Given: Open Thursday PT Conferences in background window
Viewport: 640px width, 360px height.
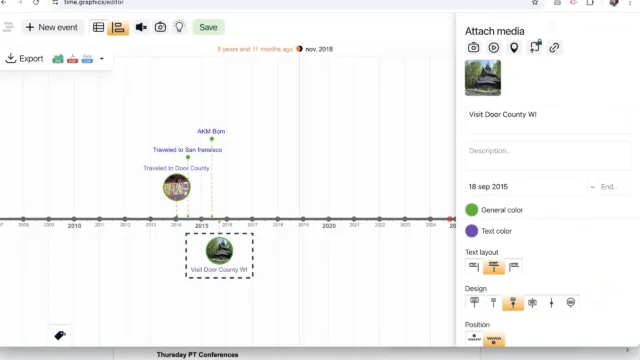Looking at the screenshot, I should pyautogui.click(x=197, y=355).
